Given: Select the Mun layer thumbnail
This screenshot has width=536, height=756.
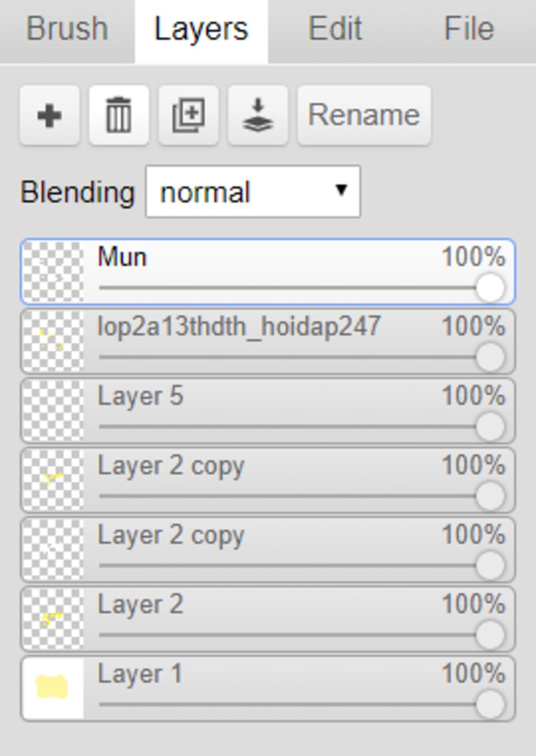Looking at the screenshot, I should coord(53,272).
